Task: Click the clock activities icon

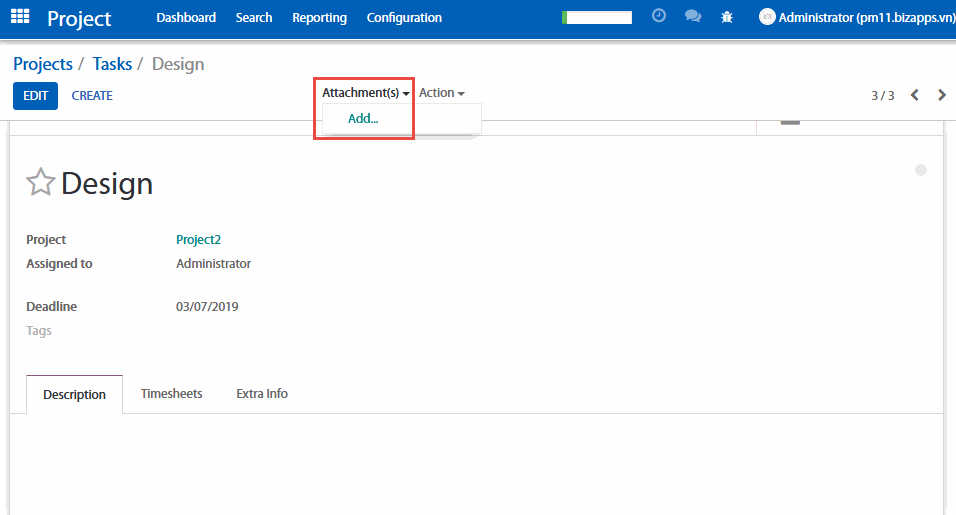Action: click(658, 17)
